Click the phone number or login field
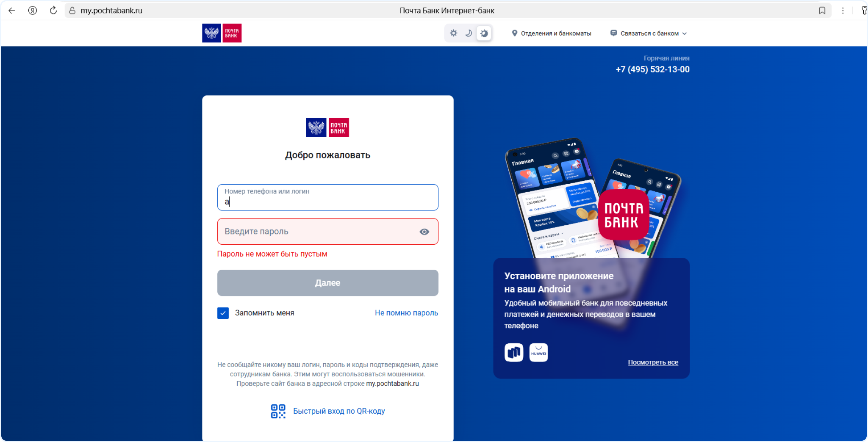The image size is (868, 442). (328, 197)
